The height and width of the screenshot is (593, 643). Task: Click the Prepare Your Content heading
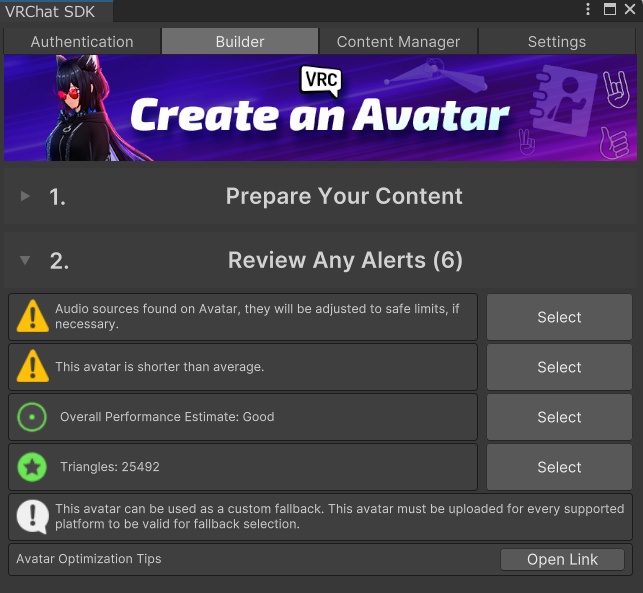click(344, 196)
